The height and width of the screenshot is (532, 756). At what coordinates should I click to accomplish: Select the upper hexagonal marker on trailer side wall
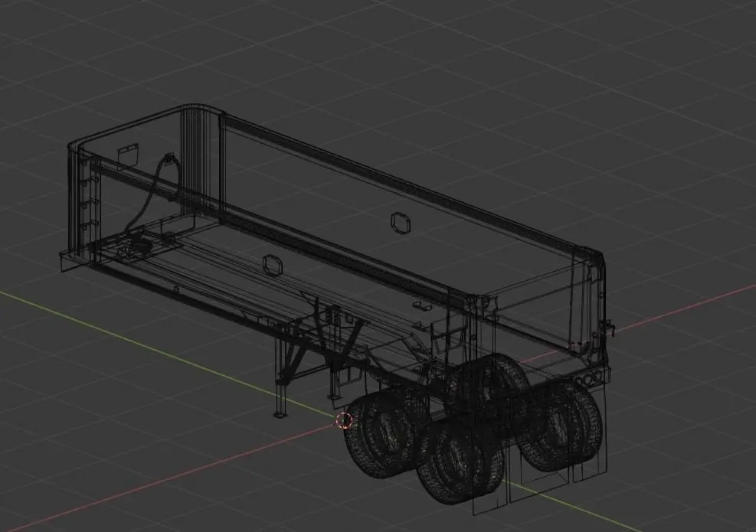tap(400, 223)
